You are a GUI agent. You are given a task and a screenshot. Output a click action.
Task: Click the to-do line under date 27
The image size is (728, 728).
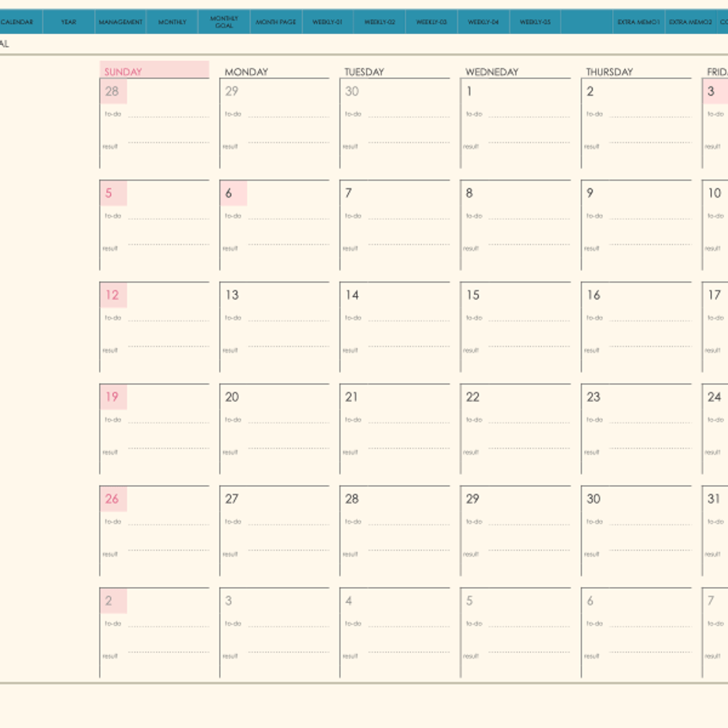(x=289, y=524)
